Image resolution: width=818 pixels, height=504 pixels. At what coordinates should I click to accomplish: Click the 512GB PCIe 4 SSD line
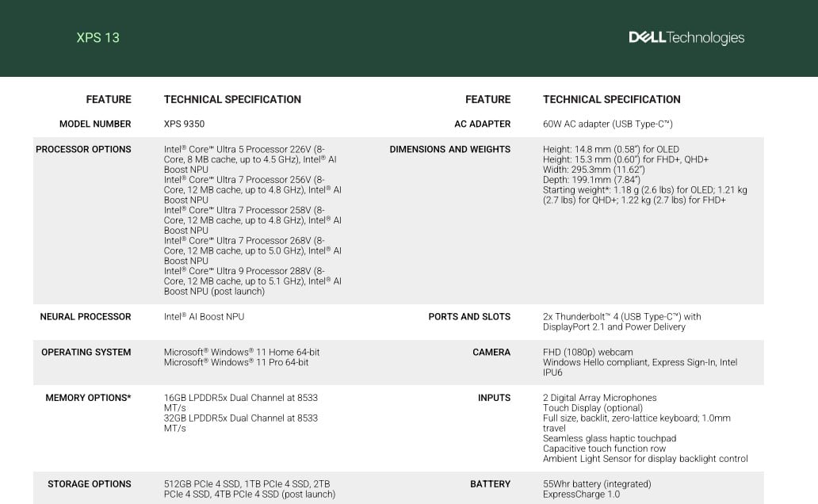pos(247,484)
